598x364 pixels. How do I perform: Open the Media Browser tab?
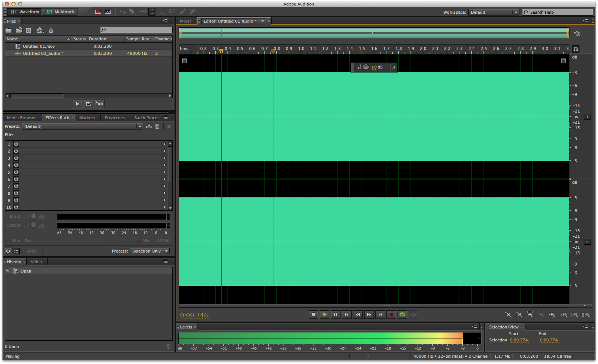[21, 118]
